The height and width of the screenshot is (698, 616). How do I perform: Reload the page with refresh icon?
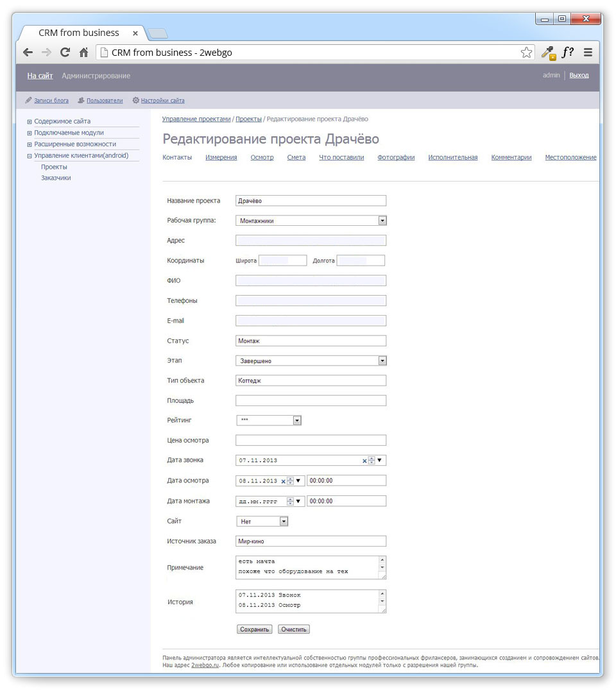(65, 53)
